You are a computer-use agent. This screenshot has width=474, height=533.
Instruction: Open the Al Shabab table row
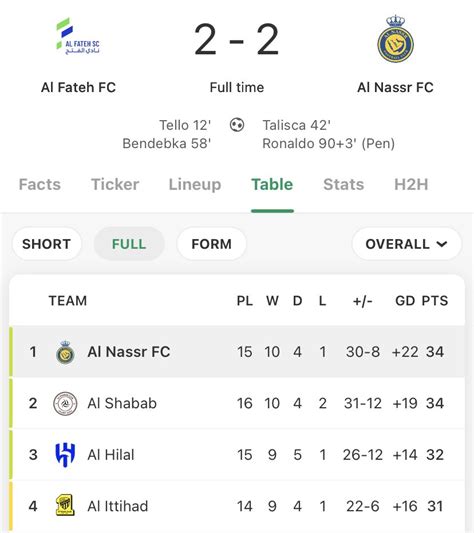click(237, 403)
